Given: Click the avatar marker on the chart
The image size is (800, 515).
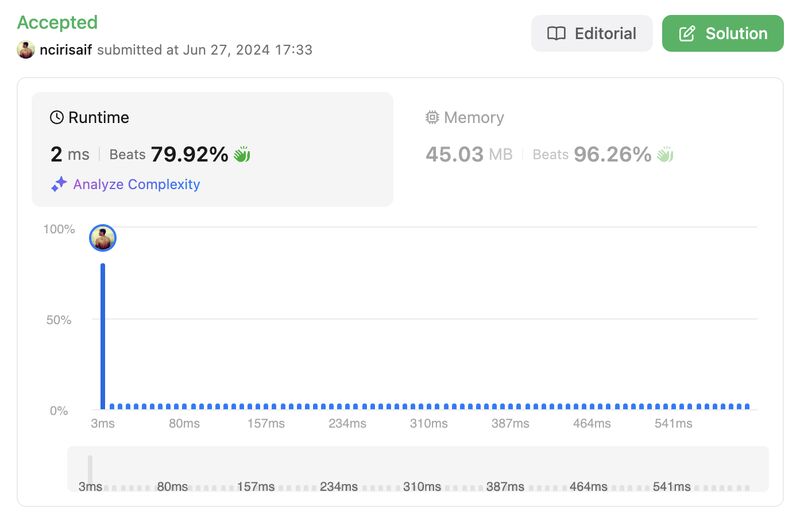Looking at the screenshot, I should (x=103, y=238).
